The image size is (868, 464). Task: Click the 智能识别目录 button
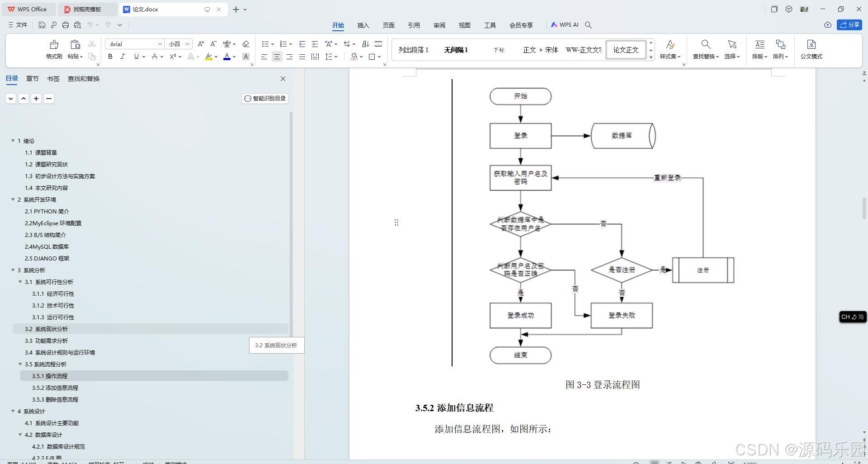(265, 98)
